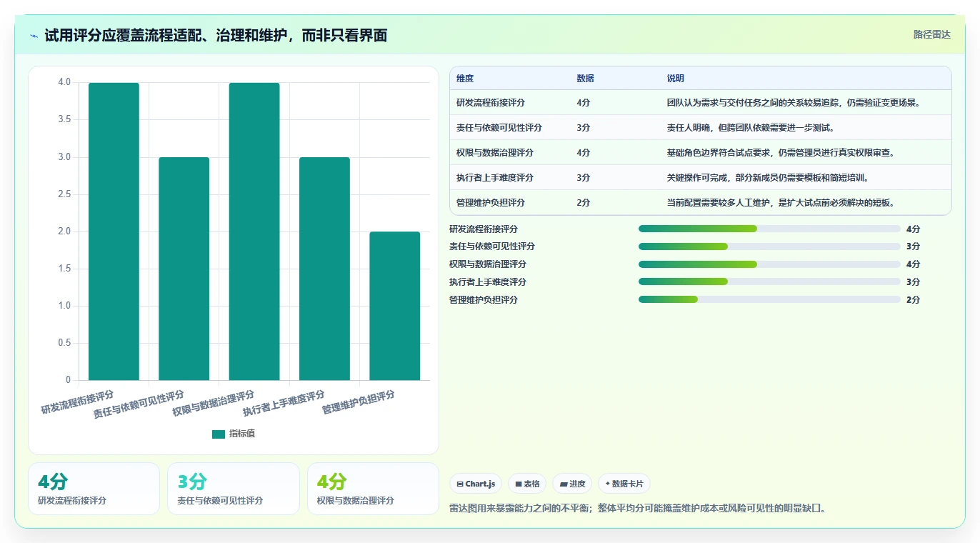Click the 责任与依赖可见性评分 chart bar
This screenshot has width=980, height=543.
(184, 269)
